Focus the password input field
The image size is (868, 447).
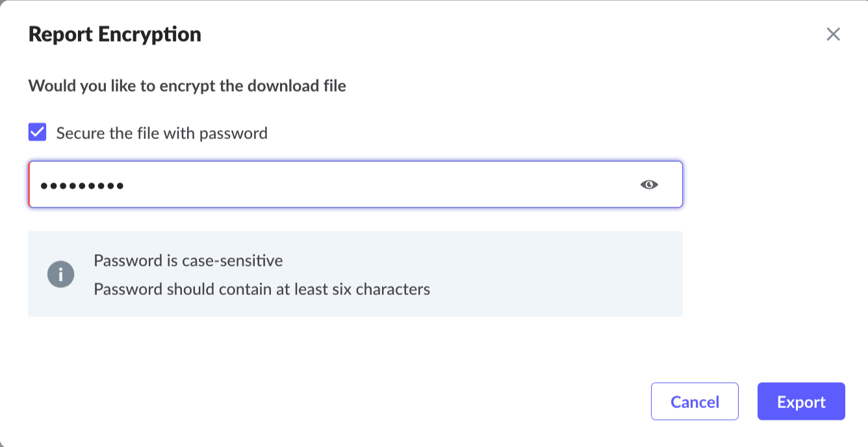click(x=355, y=185)
